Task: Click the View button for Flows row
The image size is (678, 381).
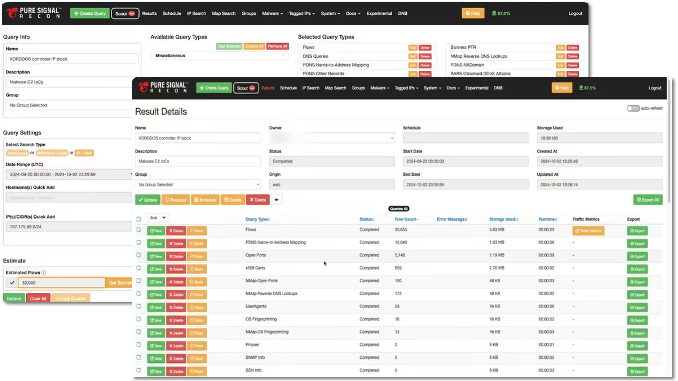Action: coord(156,231)
